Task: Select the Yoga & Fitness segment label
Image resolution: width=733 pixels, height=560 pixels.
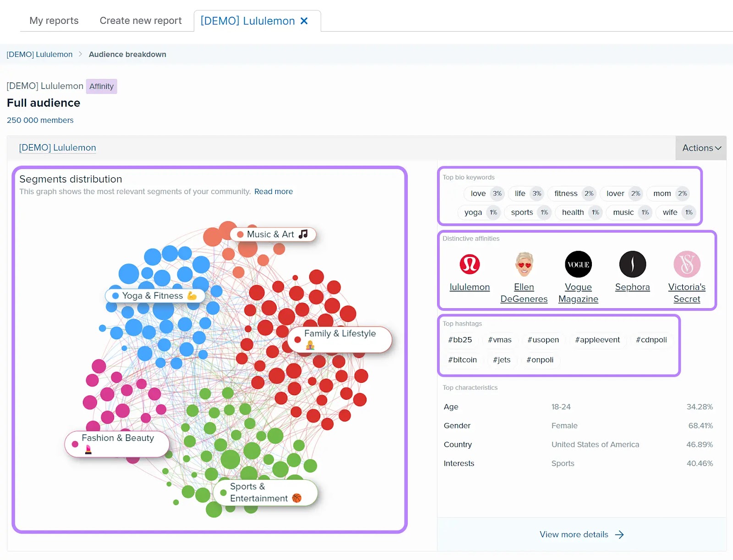Action: (155, 295)
